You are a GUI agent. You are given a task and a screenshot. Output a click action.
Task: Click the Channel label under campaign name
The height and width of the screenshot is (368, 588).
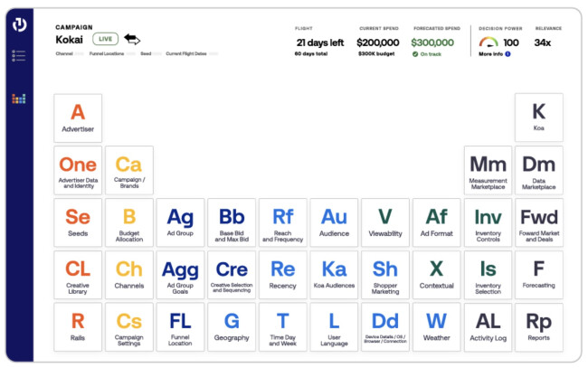click(x=64, y=53)
